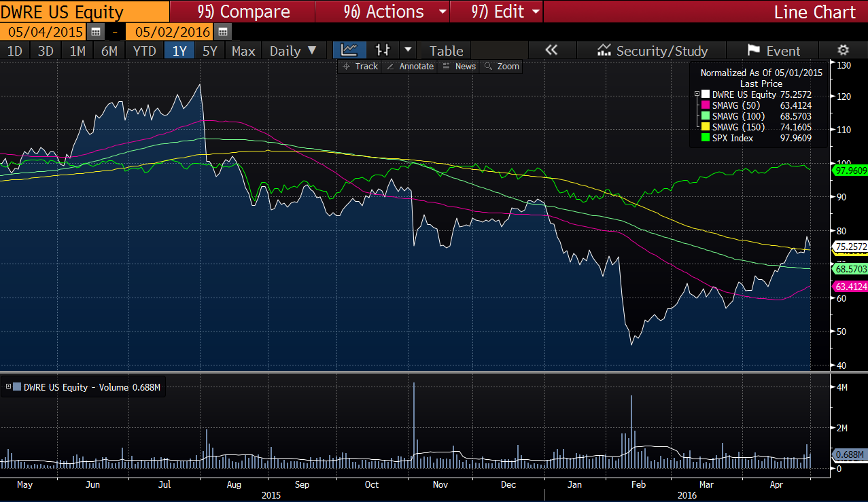Select the candlestick chart style icon
Viewport: 868px width, 502px height.
coord(383,50)
